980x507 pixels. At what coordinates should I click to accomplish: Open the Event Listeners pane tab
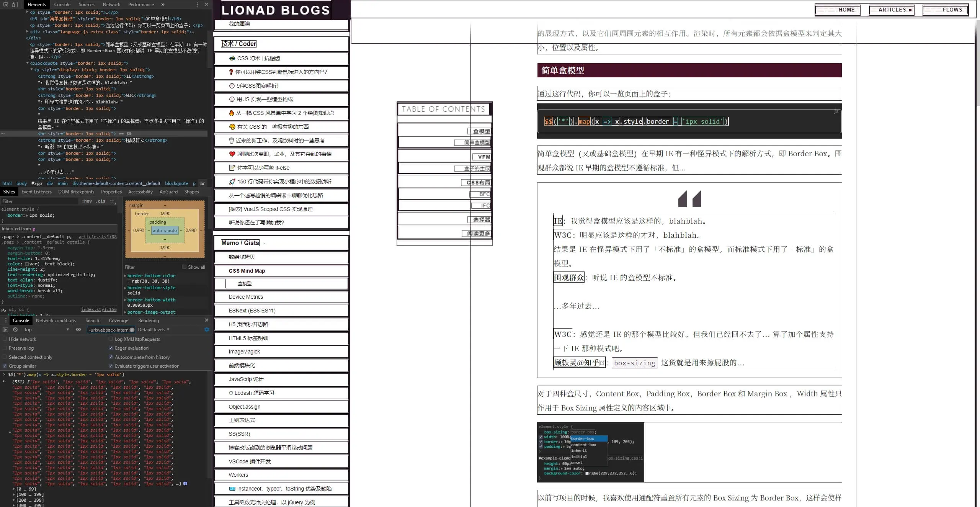36,192
